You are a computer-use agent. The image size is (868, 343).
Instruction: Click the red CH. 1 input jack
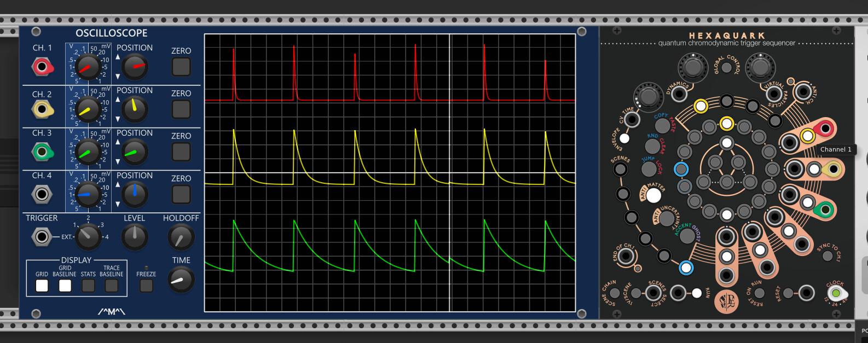point(42,67)
